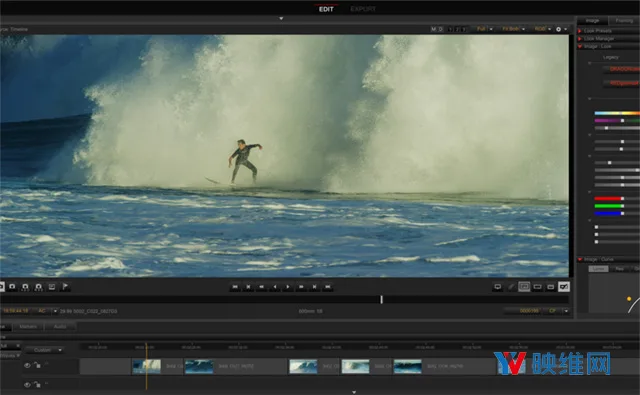
Task: Click the snapshot camera icon below viewer
Action: 12,287
